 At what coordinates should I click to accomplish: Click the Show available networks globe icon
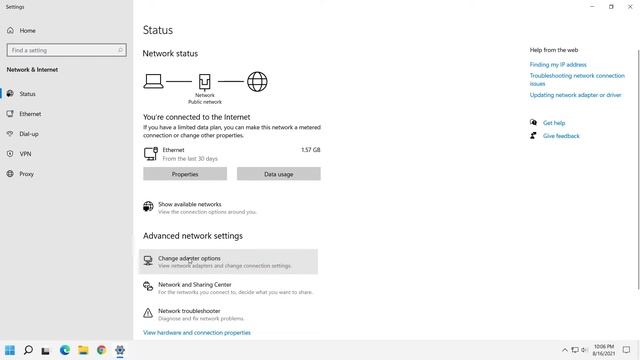coord(148,207)
